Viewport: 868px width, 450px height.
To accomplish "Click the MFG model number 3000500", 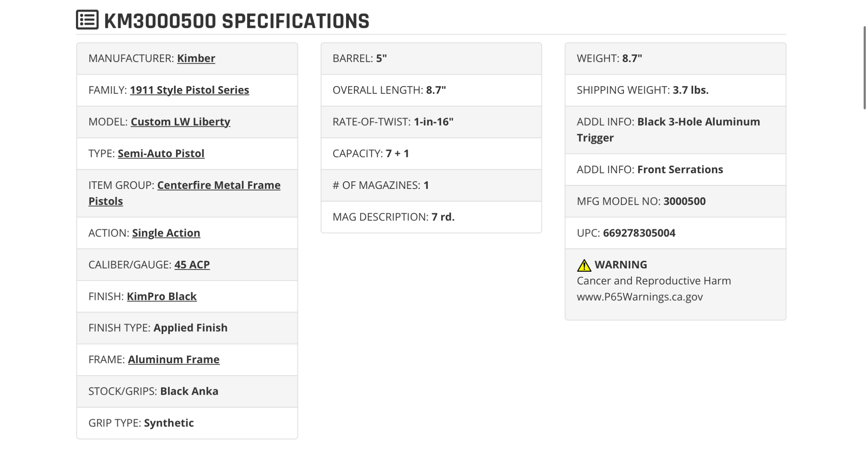I will (684, 201).
